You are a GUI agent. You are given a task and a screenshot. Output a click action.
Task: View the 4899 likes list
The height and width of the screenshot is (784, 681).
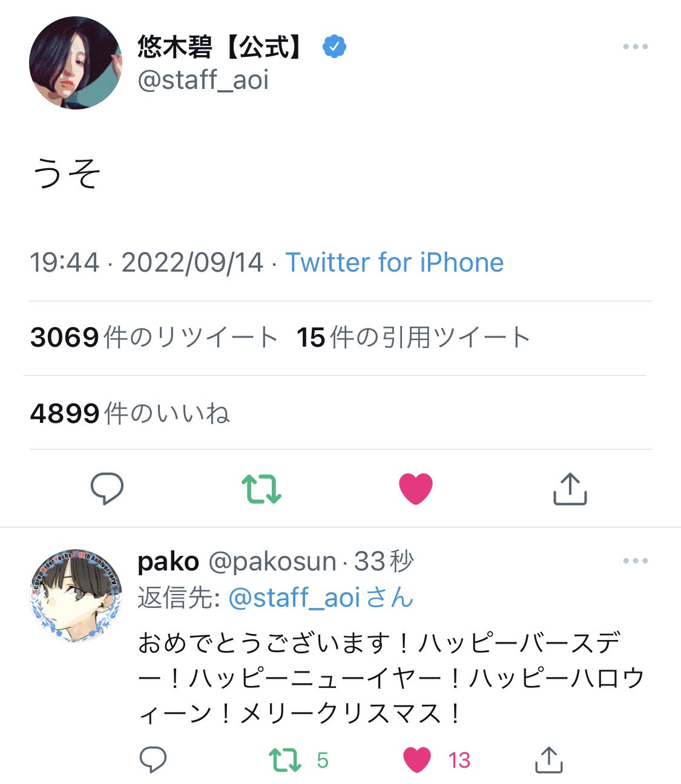(x=130, y=413)
